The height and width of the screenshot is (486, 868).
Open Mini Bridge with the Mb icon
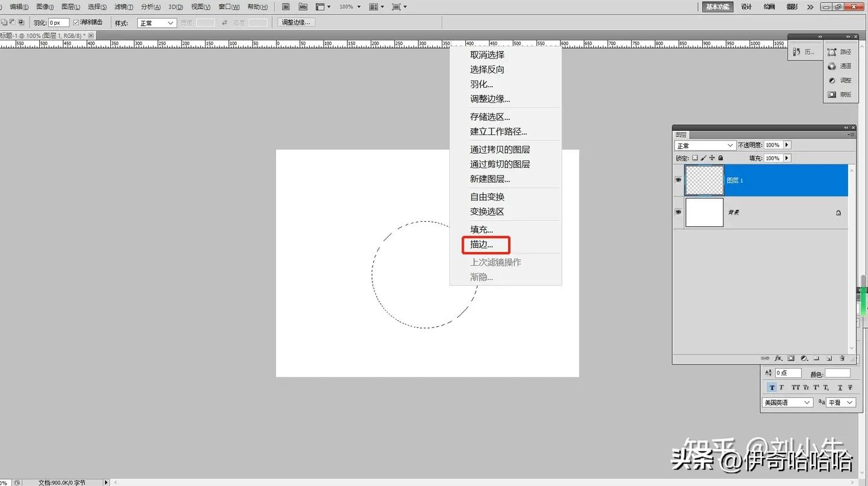coord(303,7)
